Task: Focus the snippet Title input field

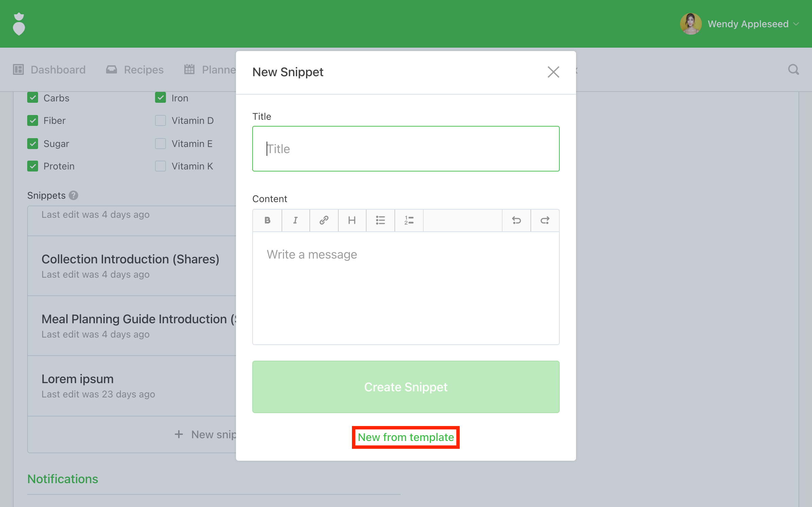Action: pos(406,149)
